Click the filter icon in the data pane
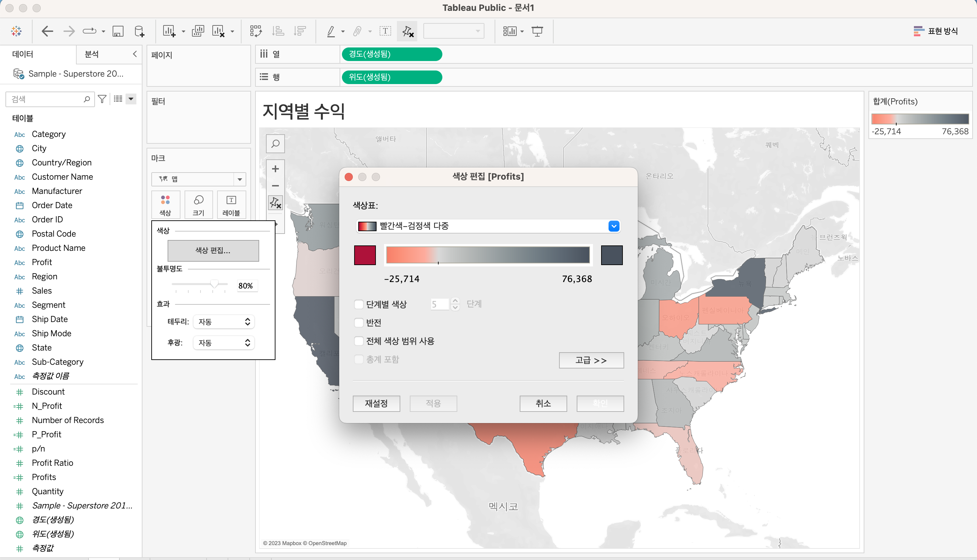Viewport: 977px width, 560px height. tap(102, 99)
